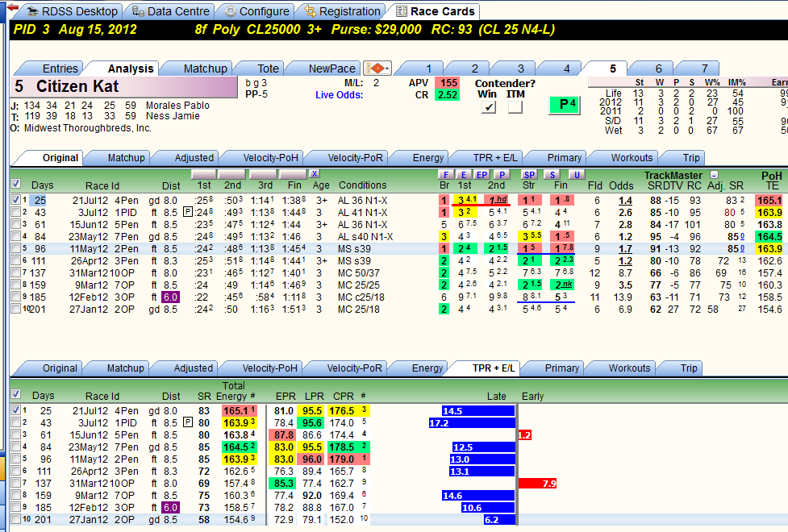Open the RDSS Desktop tab

coord(73,11)
